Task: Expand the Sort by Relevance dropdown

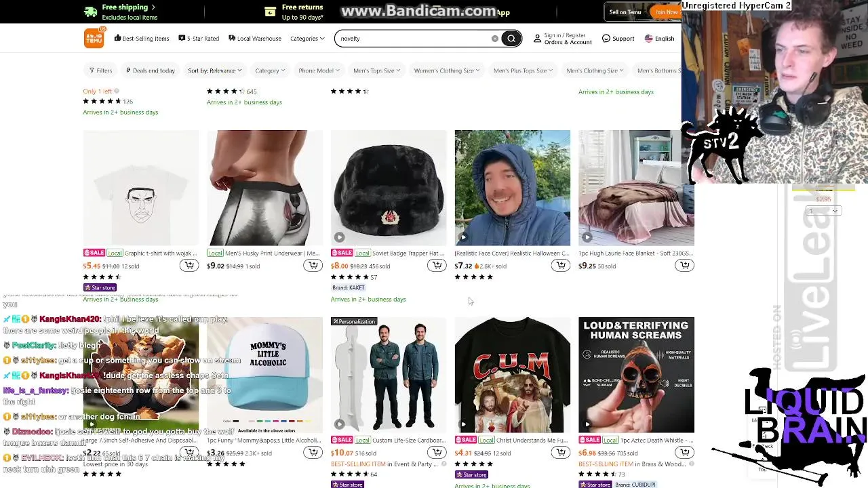Action: tap(214, 70)
